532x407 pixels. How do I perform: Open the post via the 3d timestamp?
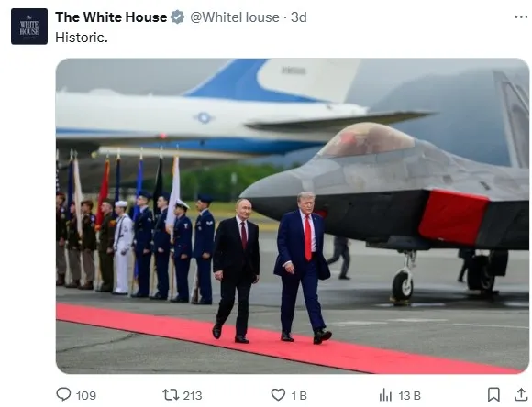click(299, 17)
